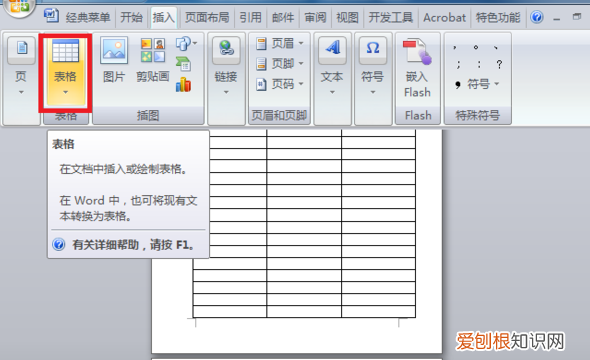Expand the Shapes dropdown arrow
The width and height of the screenshot is (590, 360).
[x=195, y=43]
